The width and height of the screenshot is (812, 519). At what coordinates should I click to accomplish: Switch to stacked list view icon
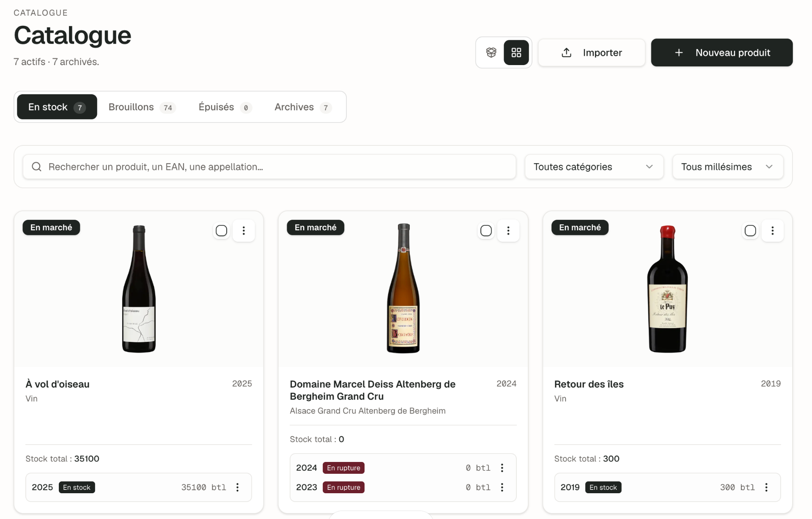491,52
